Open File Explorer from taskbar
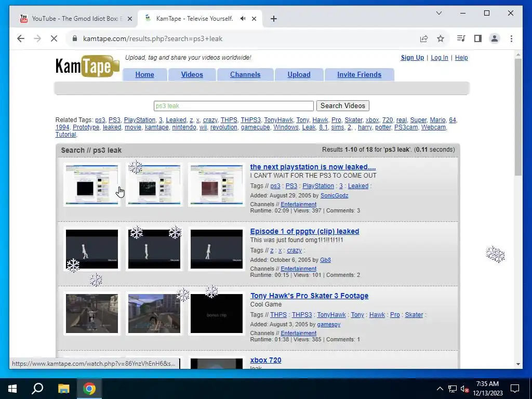Screen dimensions: 532x399 [x=63, y=389]
